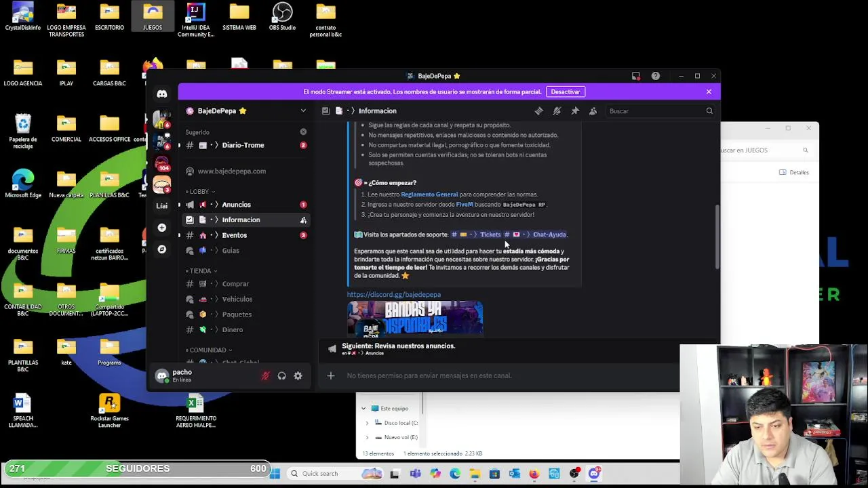The image size is (868, 488).
Task: Click the invite icon beside Informacion channel
Action: point(303,220)
